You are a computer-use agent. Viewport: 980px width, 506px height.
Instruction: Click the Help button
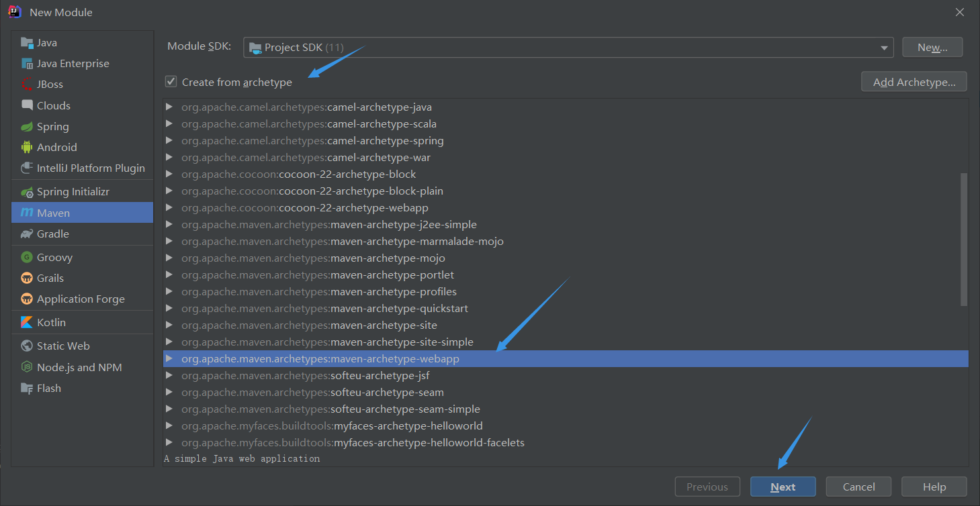click(x=934, y=487)
